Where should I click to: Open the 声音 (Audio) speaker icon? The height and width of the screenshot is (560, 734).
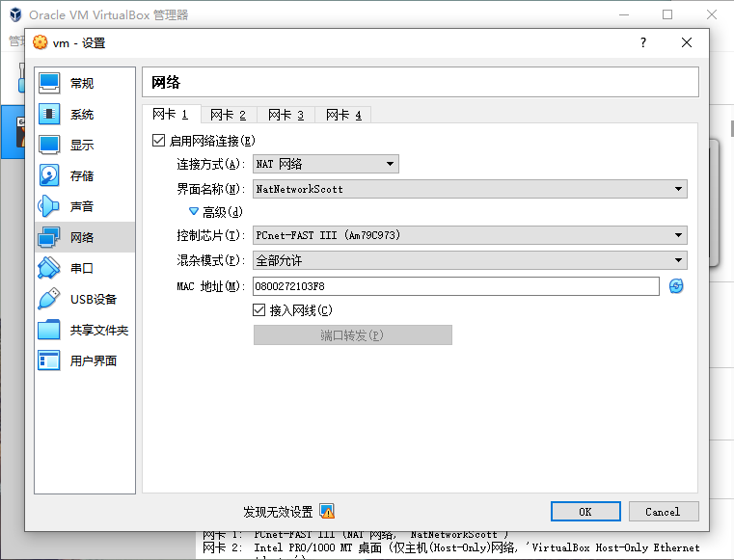(49, 206)
